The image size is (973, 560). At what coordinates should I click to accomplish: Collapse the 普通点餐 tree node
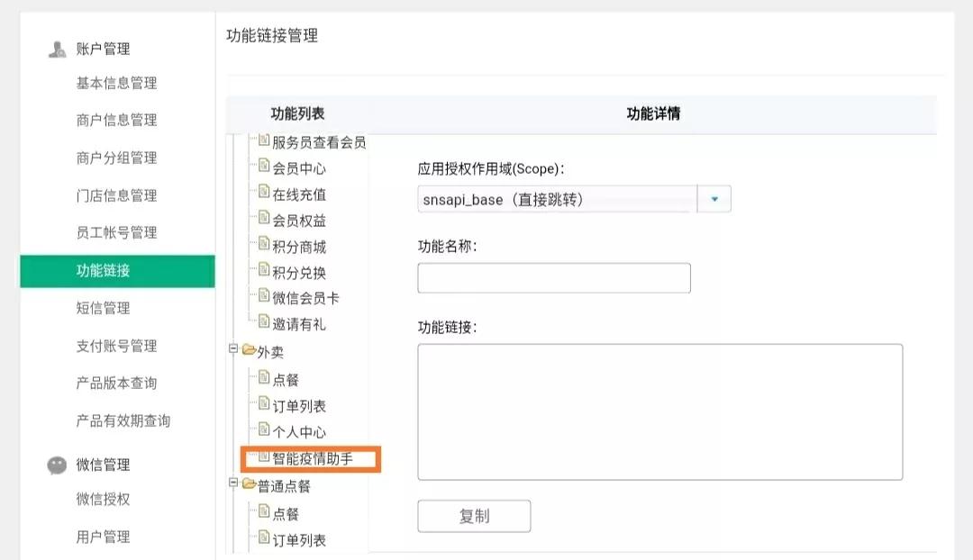pos(233,482)
